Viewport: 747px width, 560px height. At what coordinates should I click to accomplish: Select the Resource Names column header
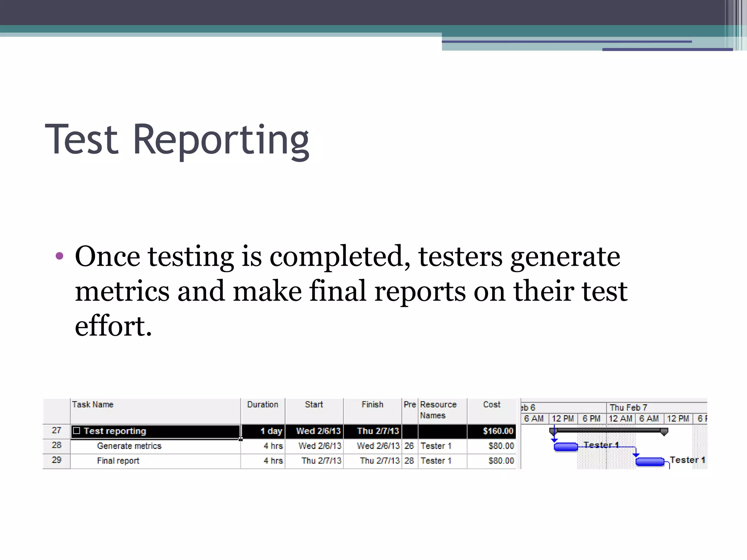click(442, 411)
